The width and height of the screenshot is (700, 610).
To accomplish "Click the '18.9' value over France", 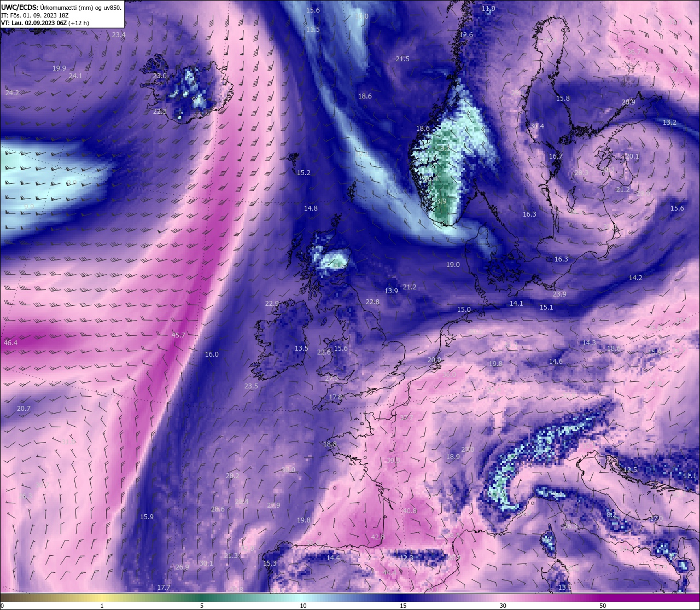I will click(x=453, y=457).
